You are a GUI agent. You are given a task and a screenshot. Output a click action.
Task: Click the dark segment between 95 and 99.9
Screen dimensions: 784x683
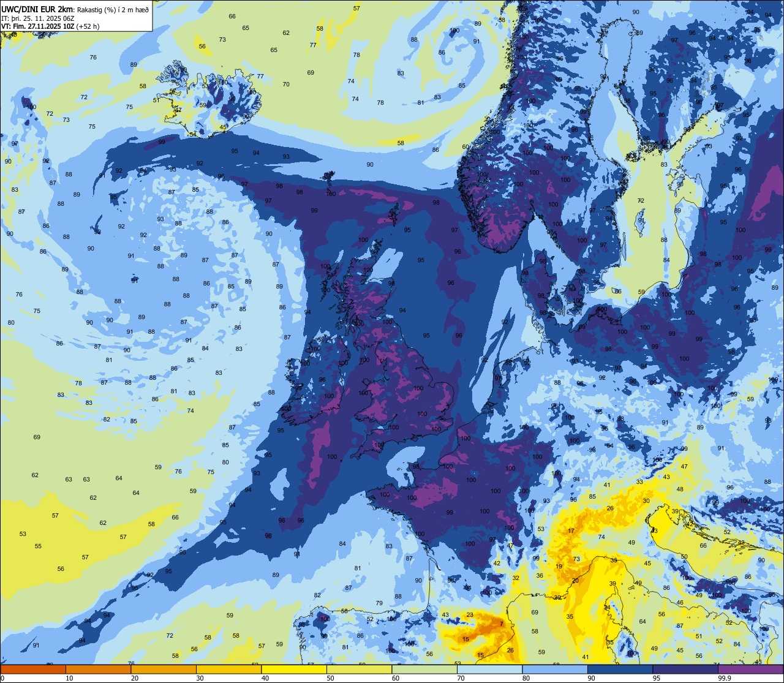pyautogui.click(x=685, y=669)
